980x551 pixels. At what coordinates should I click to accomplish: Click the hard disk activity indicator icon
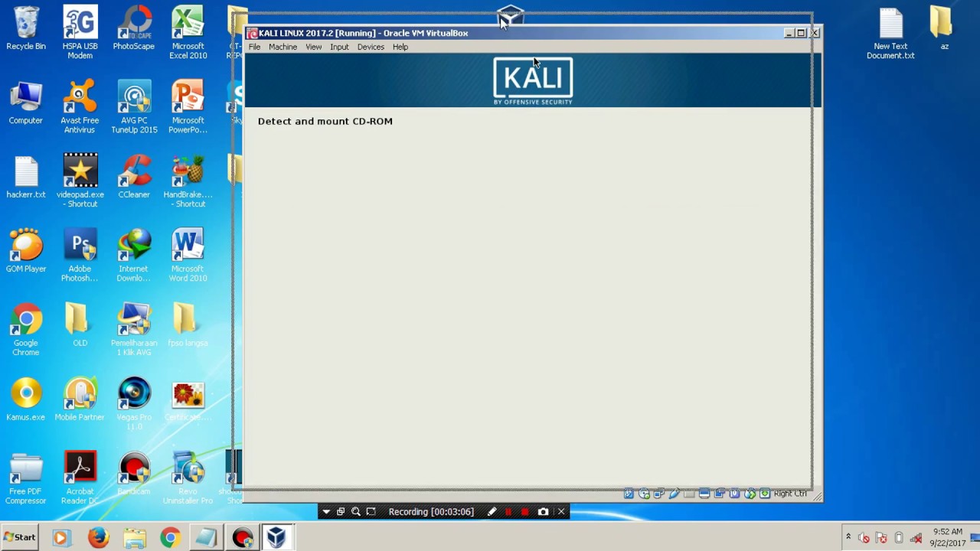629,494
